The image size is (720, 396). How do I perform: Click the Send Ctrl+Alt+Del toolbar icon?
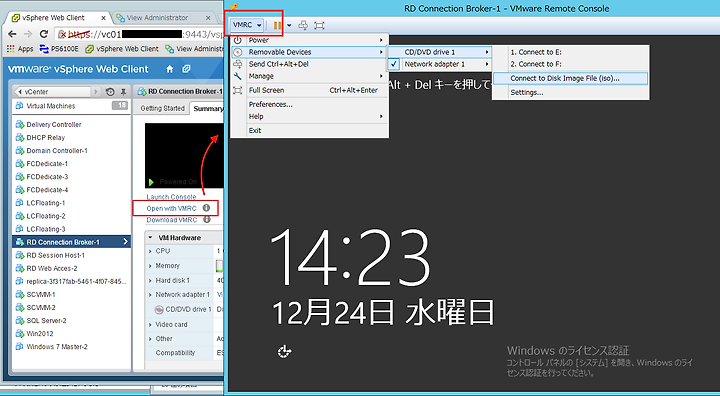point(303,25)
